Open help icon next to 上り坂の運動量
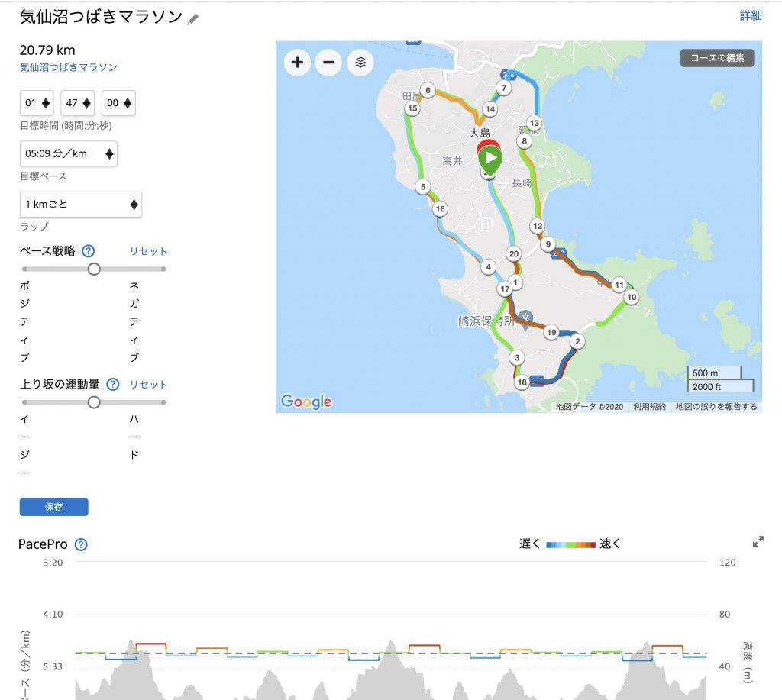Image resolution: width=782 pixels, height=700 pixels. click(113, 385)
